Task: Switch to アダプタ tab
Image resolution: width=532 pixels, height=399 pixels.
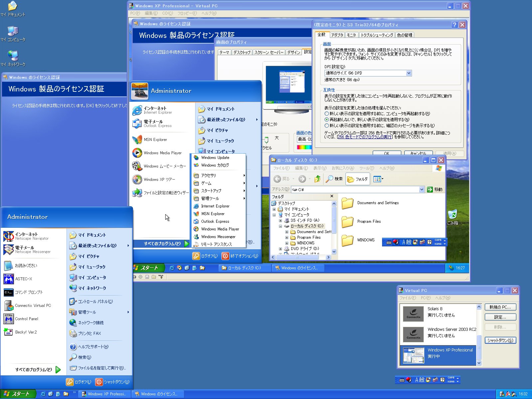Action: point(337,35)
